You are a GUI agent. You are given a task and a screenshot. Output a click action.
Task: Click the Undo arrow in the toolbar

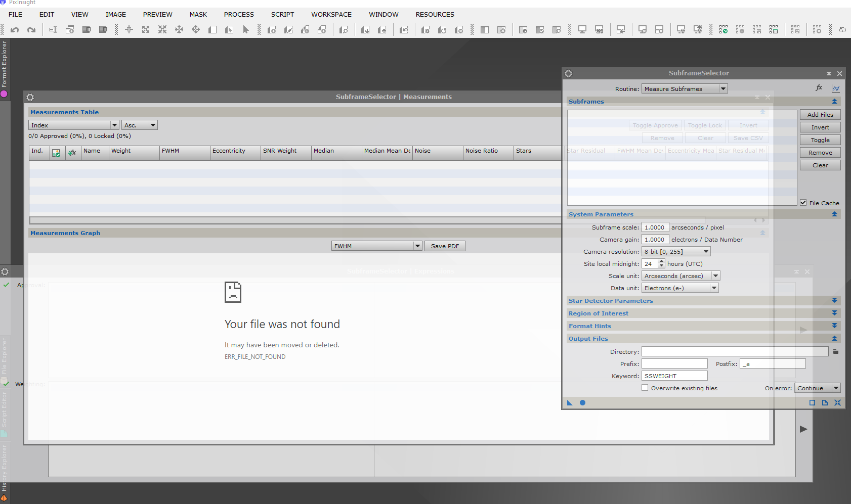(x=15, y=30)
